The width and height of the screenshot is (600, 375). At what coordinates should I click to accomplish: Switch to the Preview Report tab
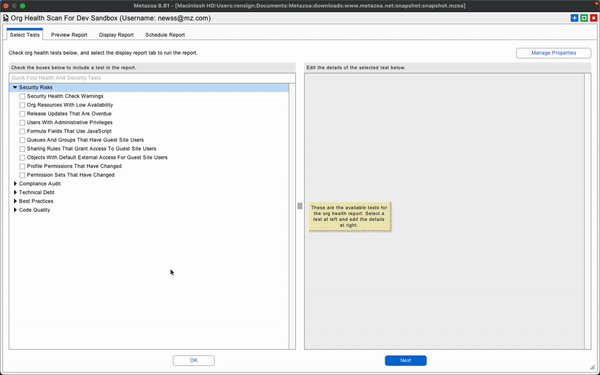(x=69, y=35)
